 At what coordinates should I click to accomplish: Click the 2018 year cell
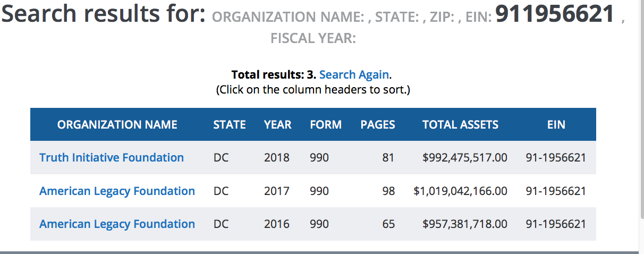coord(277,158)
